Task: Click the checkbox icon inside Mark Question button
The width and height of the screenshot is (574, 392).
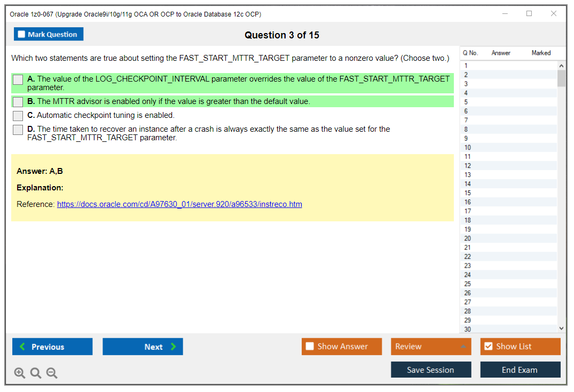Action: tap(21, 34)
